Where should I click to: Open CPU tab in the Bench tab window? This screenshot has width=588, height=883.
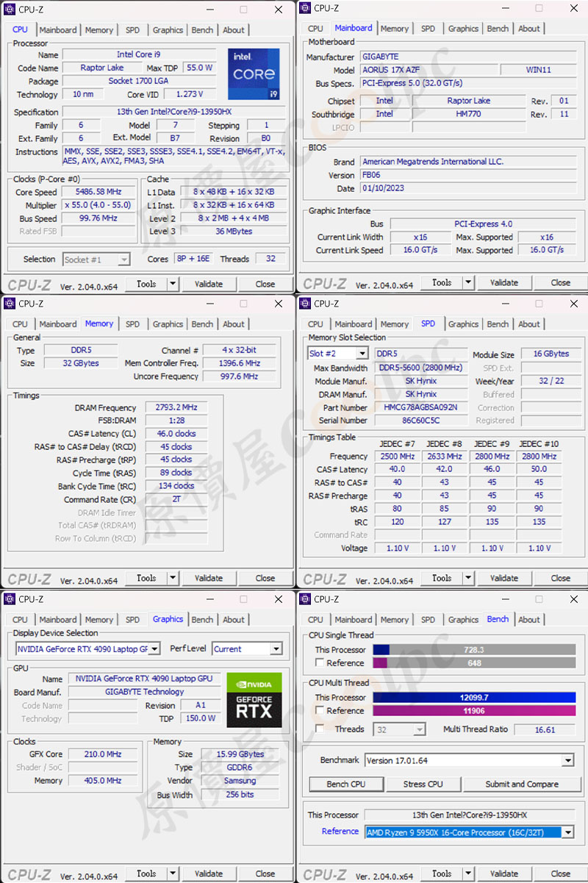[315, 620]
